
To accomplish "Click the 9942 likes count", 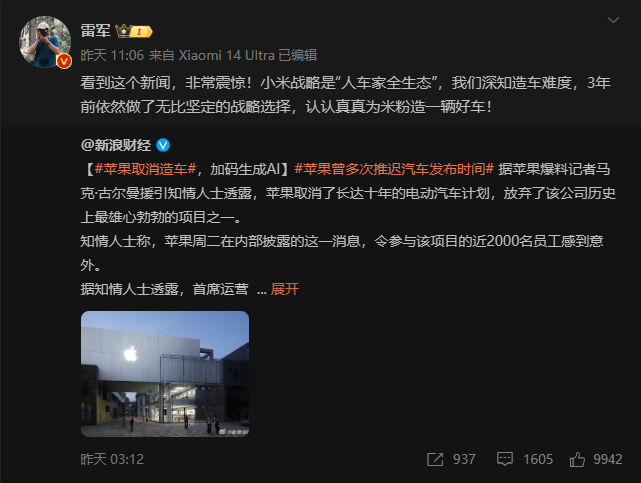I will 608,459.
